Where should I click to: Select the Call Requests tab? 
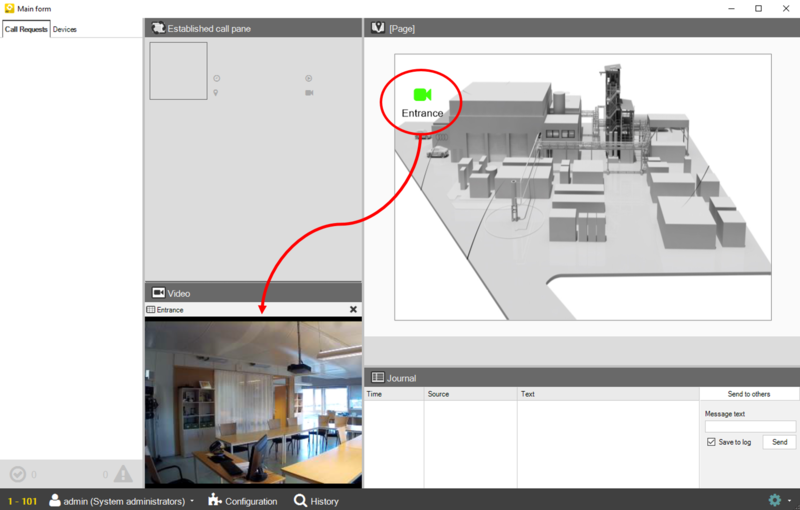click(26, 29)
